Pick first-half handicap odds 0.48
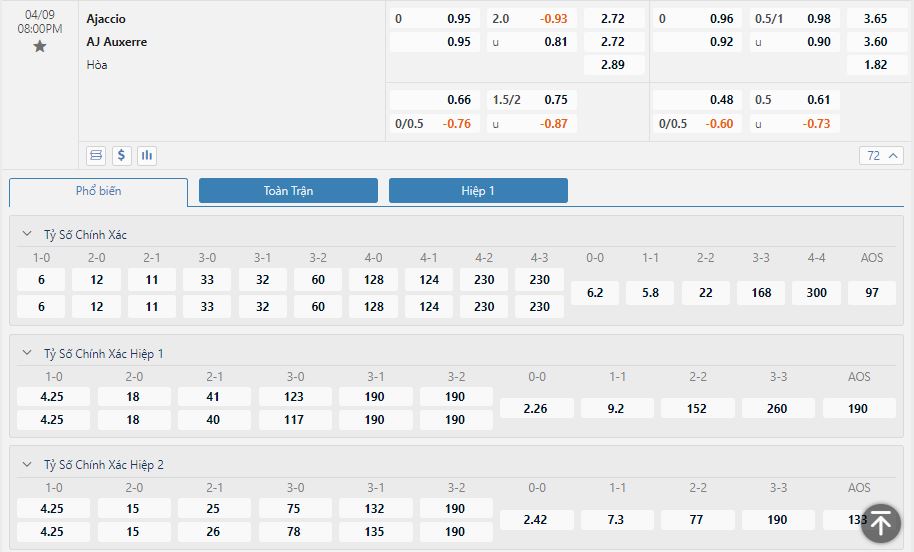The image size is (914, 552). tap(697, 100)
